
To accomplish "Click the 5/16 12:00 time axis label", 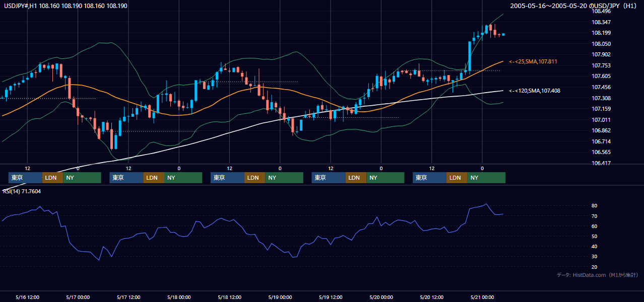I will (x=28, y=297).
